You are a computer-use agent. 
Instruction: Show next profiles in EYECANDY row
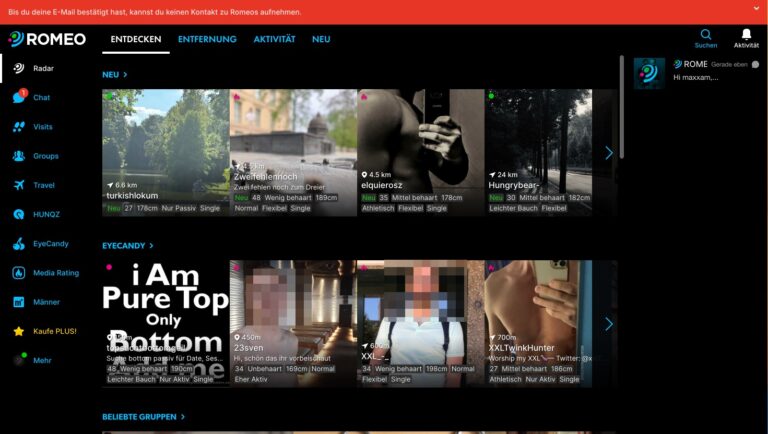608,324
